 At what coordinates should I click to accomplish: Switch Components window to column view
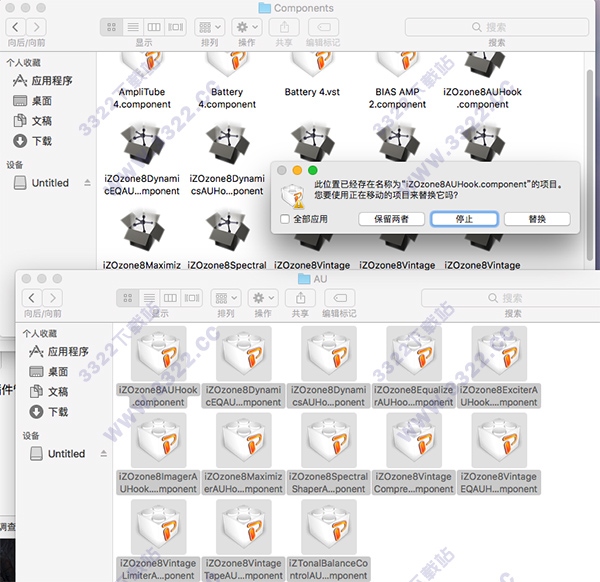[154, 27]
